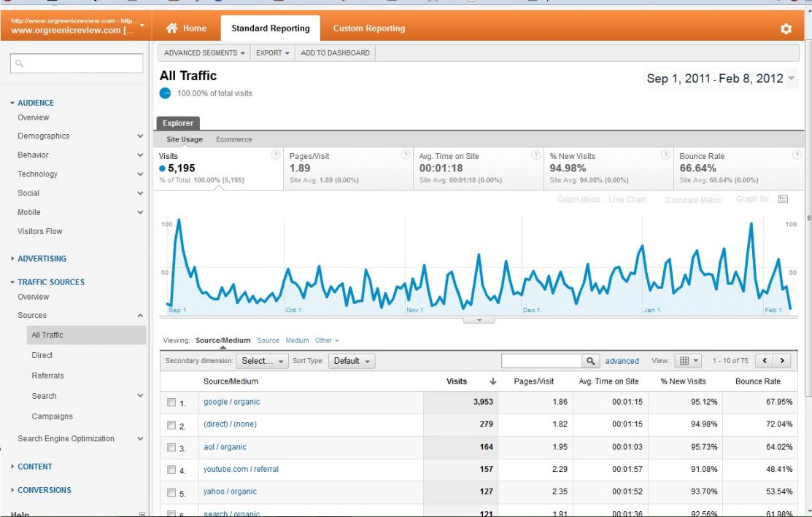The image size is (812, 517).
Task: Click the Visits help question mark icon
Action: pyautogui.click(x=276, y=155)
